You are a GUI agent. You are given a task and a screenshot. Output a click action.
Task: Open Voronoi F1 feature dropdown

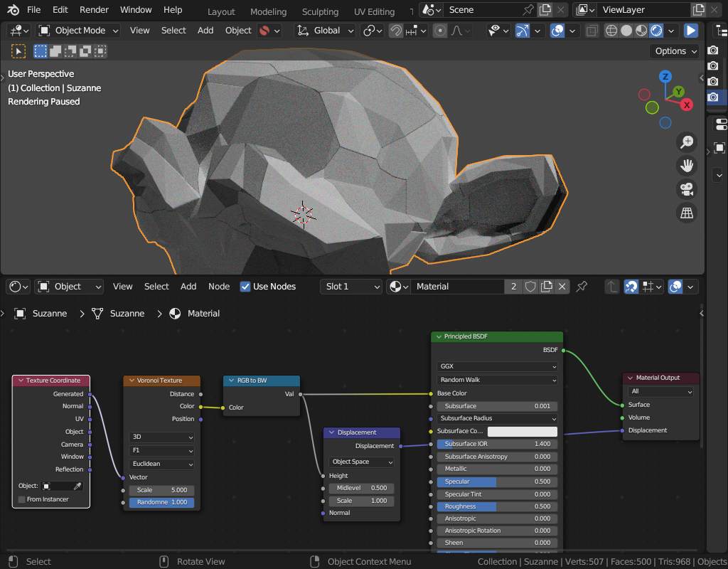pyautogui.click(x=161, y=450)
